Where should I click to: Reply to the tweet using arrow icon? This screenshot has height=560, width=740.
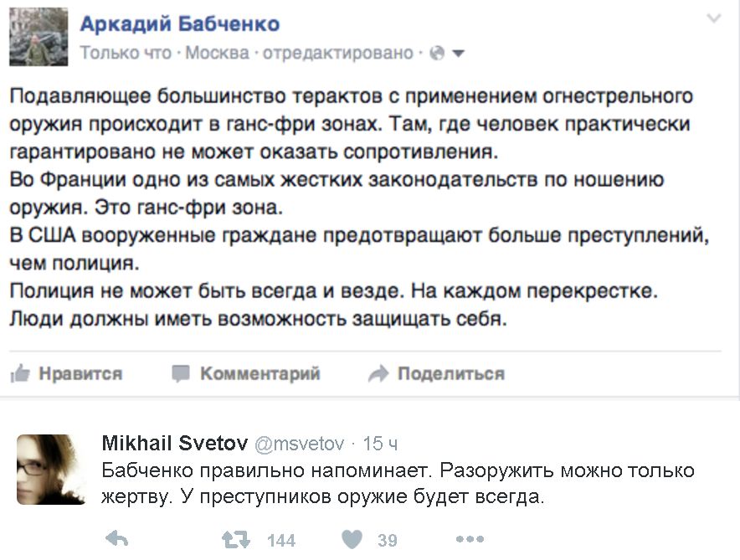(116, 540)
